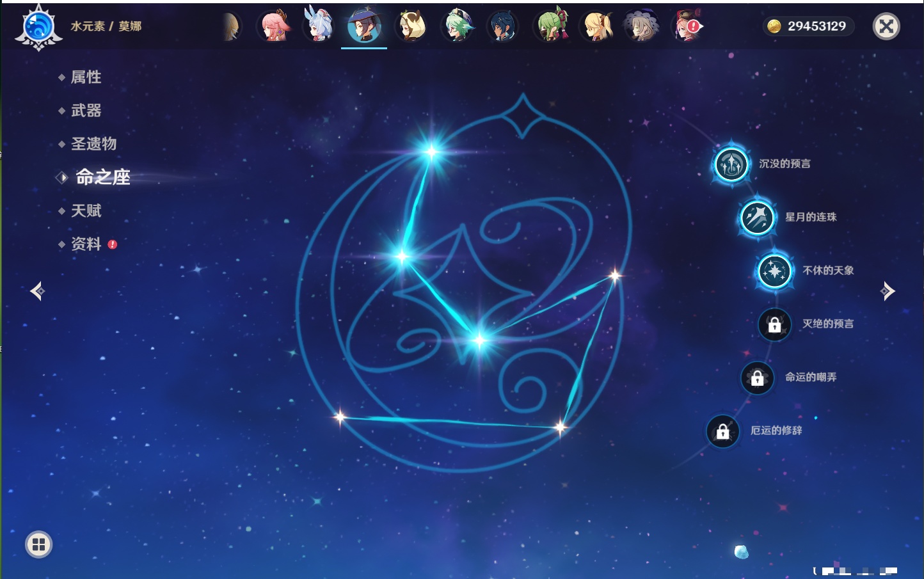Click the Hydro element emblem icon
924x579 pixels.
(x=38, y=27)
